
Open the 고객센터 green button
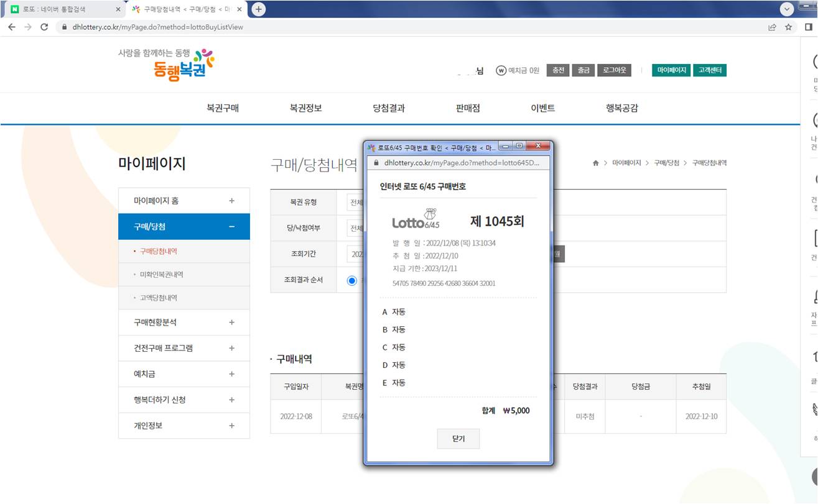(709, 70)
